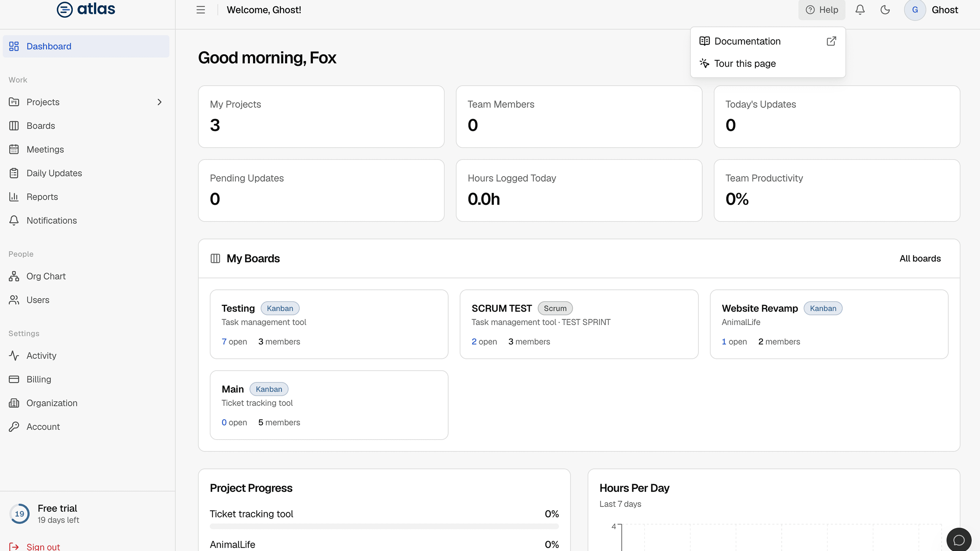Open All boards link
This screenshot has width=980, height=551.
(x=920, y=259)
